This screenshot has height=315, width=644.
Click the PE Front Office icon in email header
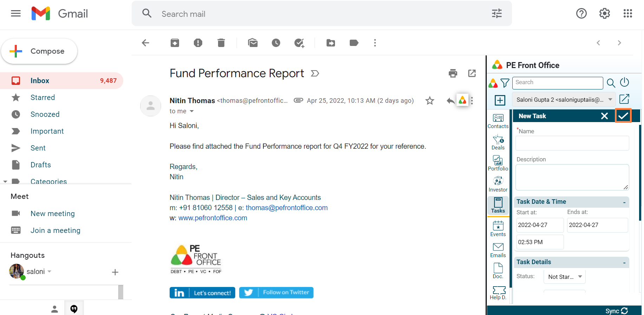pyautogui.click(x=462, y=101)
